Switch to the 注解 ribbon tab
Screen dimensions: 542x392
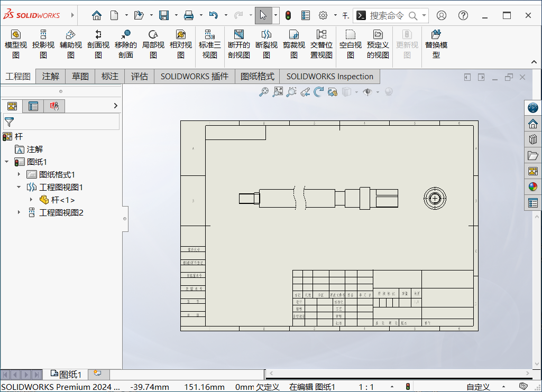point(50,76)
